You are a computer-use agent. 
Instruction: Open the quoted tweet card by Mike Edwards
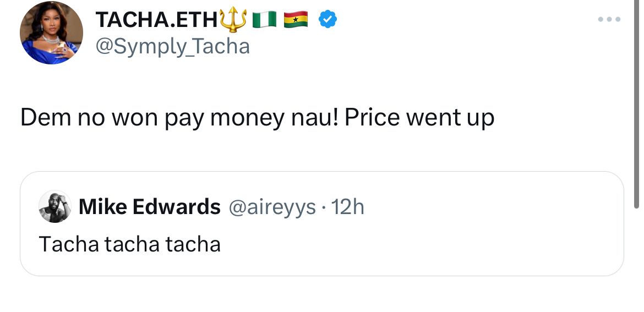[x=322, y=224]
